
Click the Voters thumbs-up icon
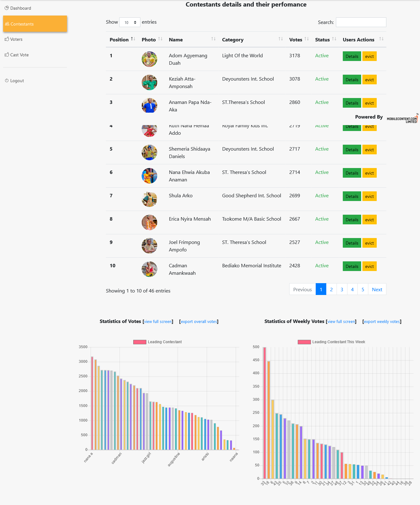coord(7,39)
